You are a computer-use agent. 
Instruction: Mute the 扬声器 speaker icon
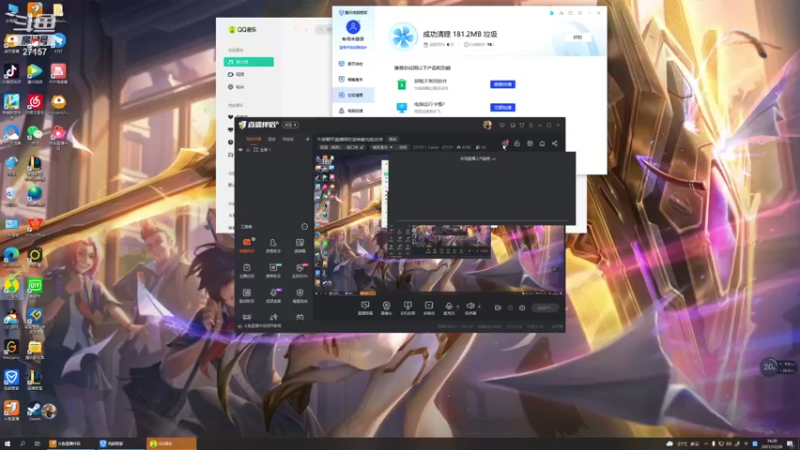point(470,306)
